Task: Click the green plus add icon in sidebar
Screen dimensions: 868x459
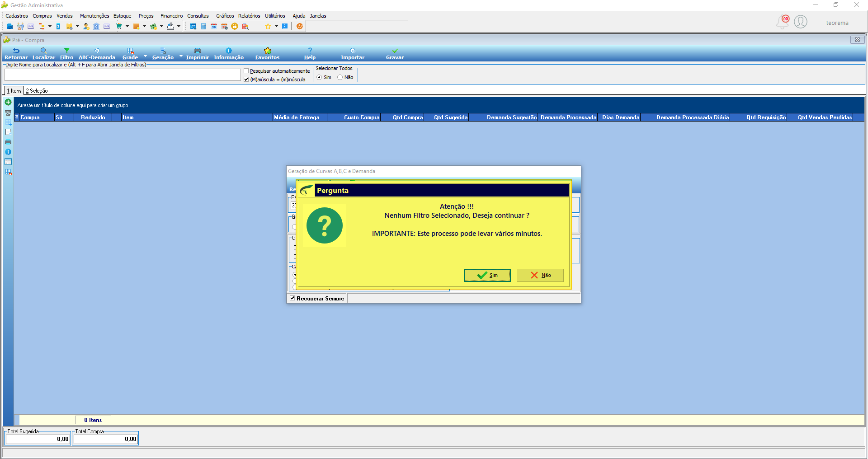Action: pos(8,102)
